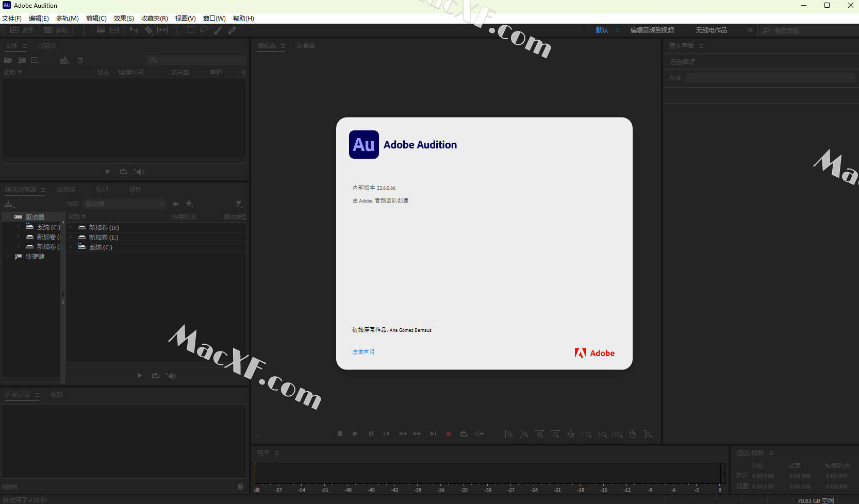The height and width of the screenshot is (504, 859).
Task: Open the 文件(F) menu
Action: click(x=12, y=18)
